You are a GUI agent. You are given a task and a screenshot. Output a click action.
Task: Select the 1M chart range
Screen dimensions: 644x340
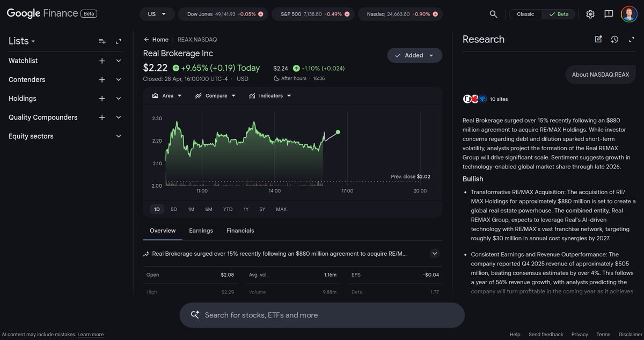tap(191, 209)
